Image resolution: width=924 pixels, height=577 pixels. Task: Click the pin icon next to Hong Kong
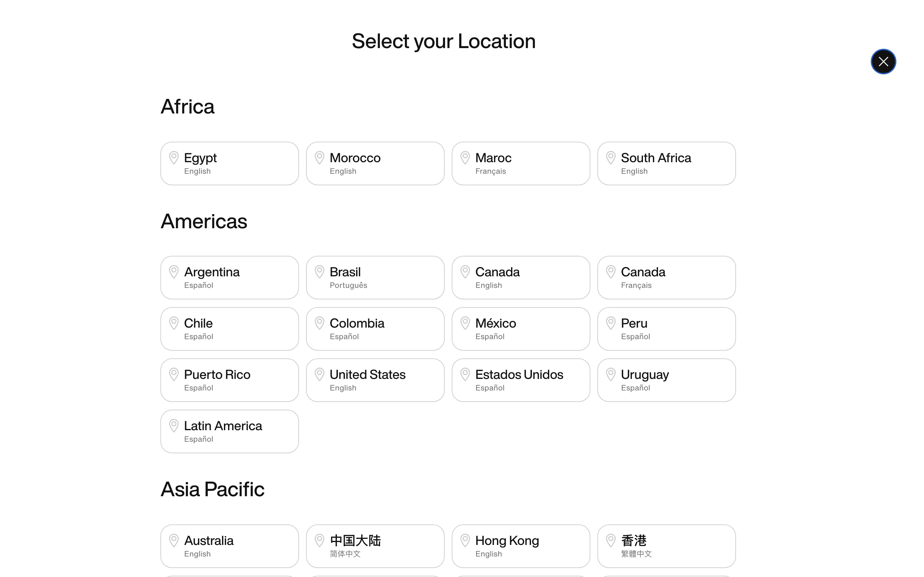[465, 540]
